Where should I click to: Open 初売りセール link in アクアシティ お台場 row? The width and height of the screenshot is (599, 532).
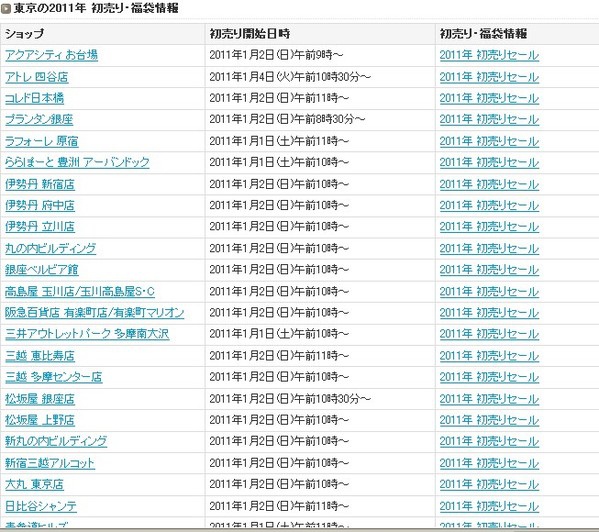pos(489,55)
